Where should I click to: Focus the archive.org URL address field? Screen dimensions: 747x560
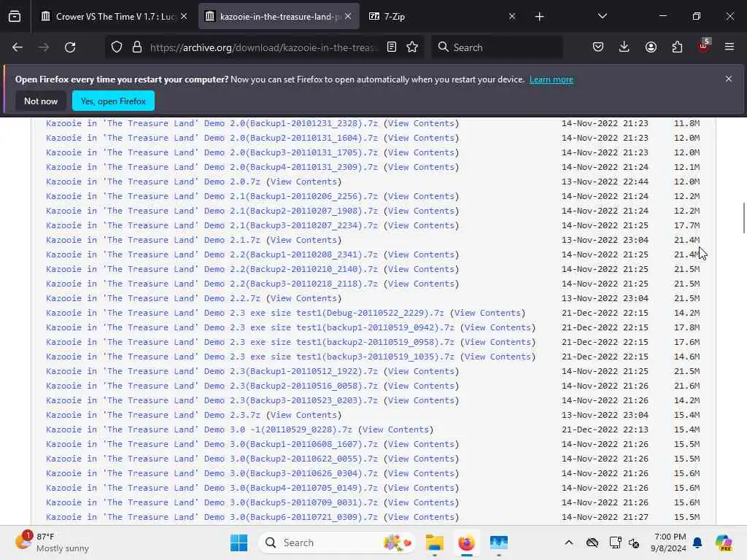click(264, 47)
